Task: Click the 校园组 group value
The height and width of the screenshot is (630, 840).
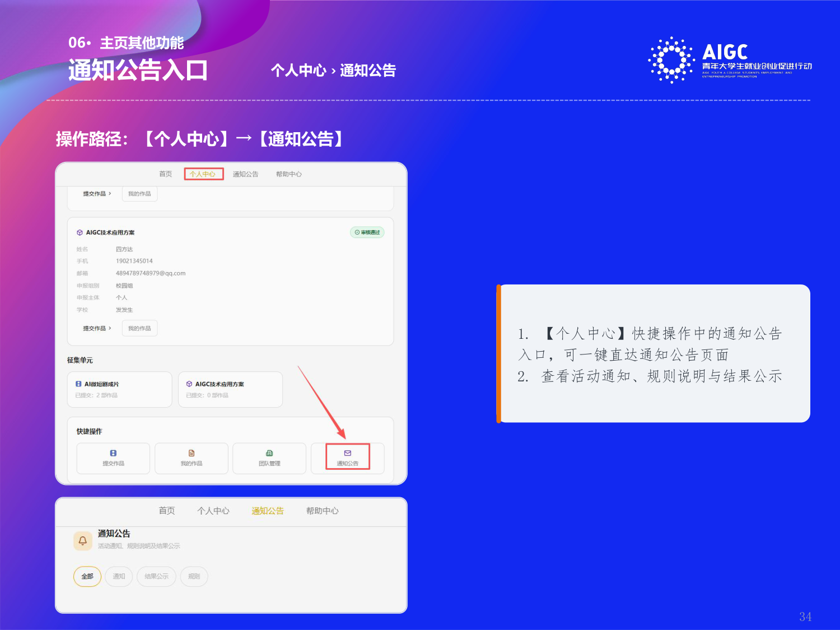Action: (x=124, y=286)
